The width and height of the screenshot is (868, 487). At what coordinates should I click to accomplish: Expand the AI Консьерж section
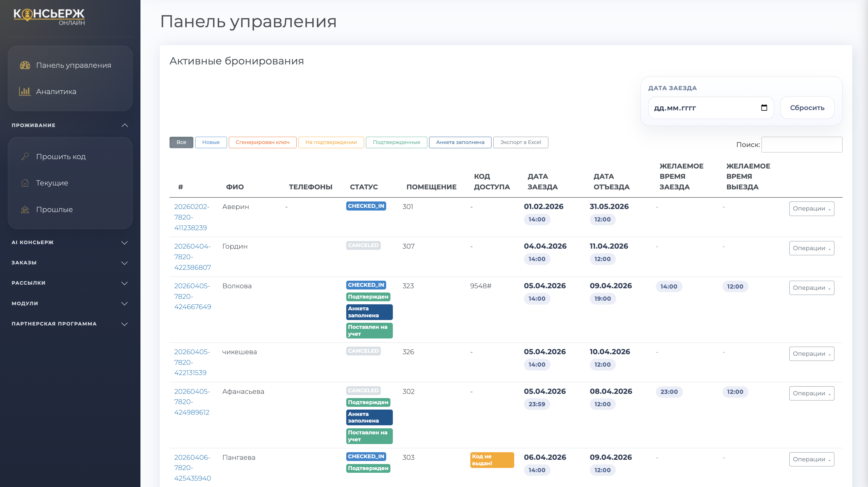tap(125, 243)
